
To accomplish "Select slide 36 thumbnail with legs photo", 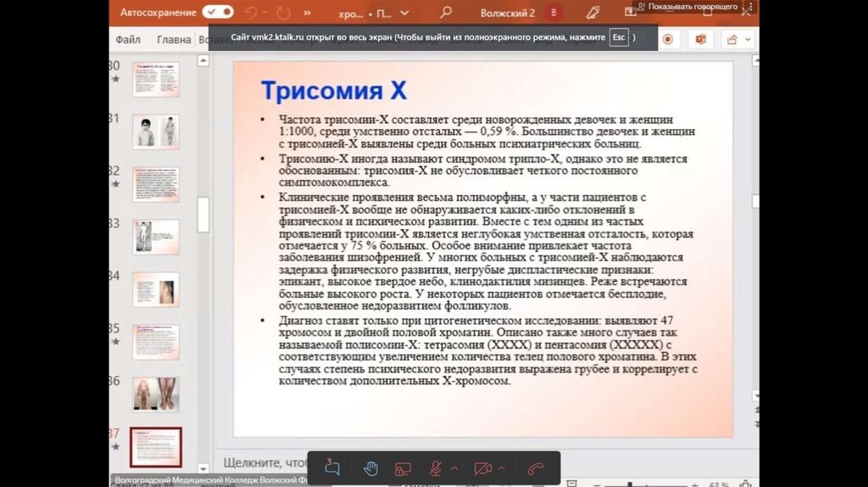I will (156, 395).
